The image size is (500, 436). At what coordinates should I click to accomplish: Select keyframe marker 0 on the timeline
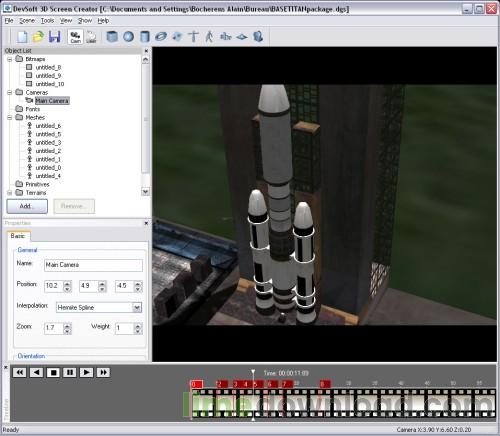pyautogui.click(x=196, y=384)
